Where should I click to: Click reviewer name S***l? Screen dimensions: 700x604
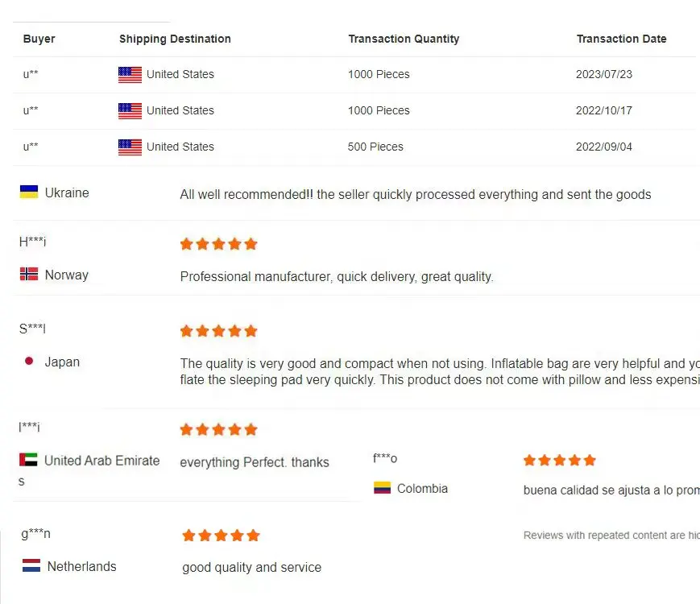32,329
